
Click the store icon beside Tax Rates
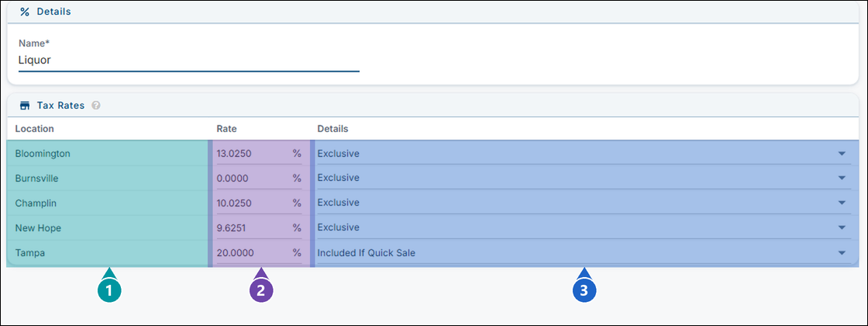point(24,106)
